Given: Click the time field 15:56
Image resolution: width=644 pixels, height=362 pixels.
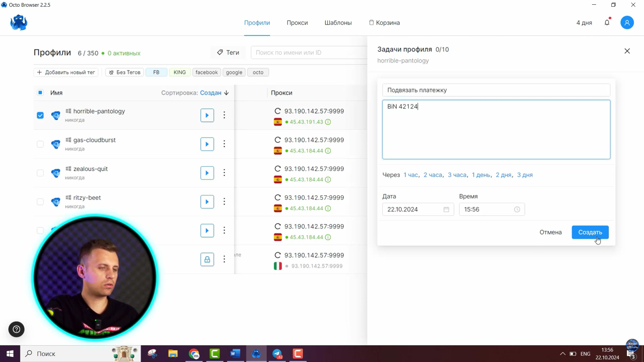Looking at the screenshot, I should 492,209.
